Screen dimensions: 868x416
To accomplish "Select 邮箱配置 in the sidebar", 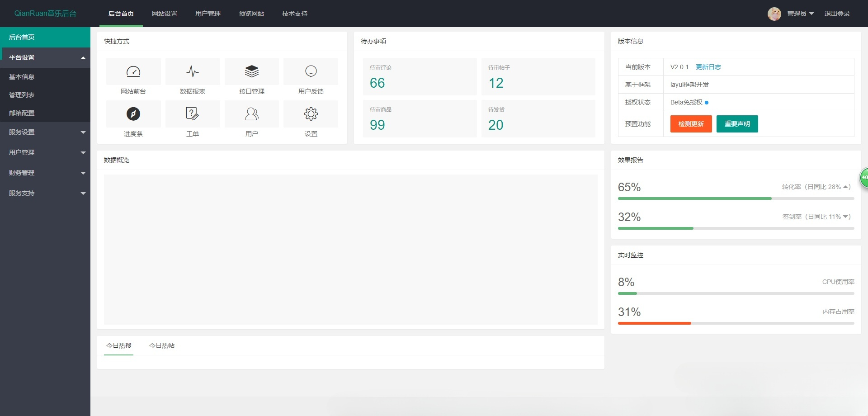I will click(x=22, y=113).
